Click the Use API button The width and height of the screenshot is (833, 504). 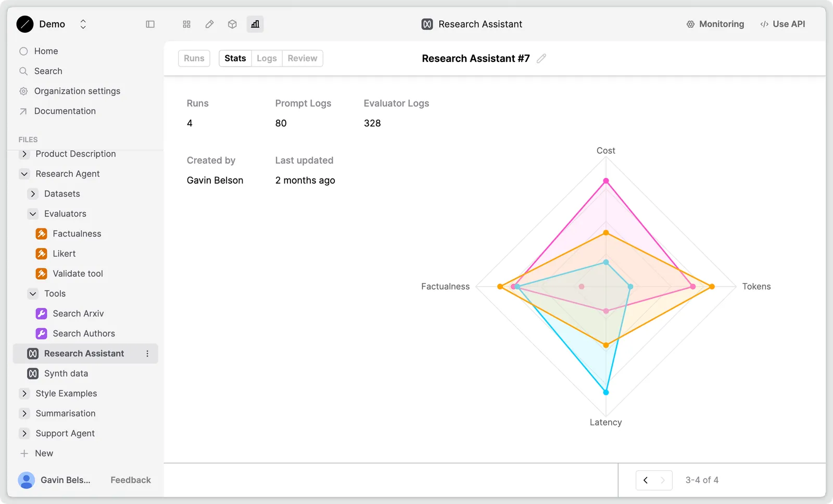782,24
